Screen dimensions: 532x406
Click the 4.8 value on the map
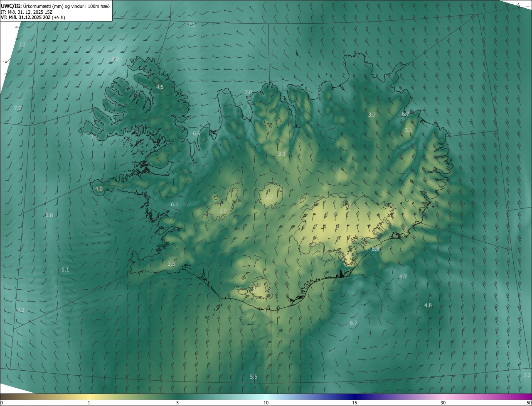coord(428,305)
